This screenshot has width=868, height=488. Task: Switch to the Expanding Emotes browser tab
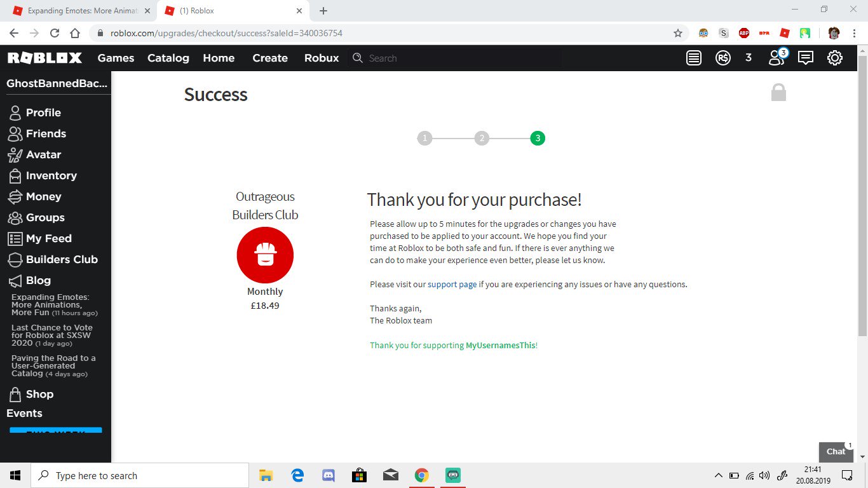[x=81, y=11]
